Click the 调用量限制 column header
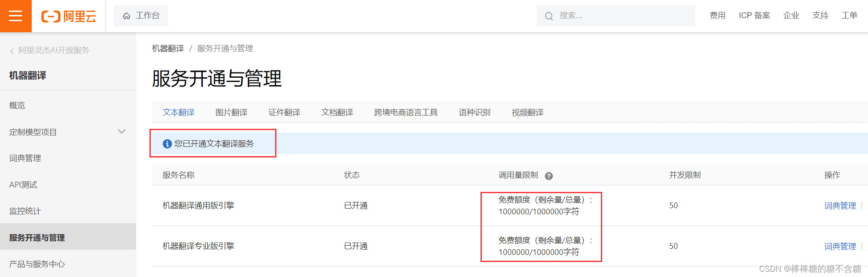The image size is (868, 277). [x=518, y=175]
